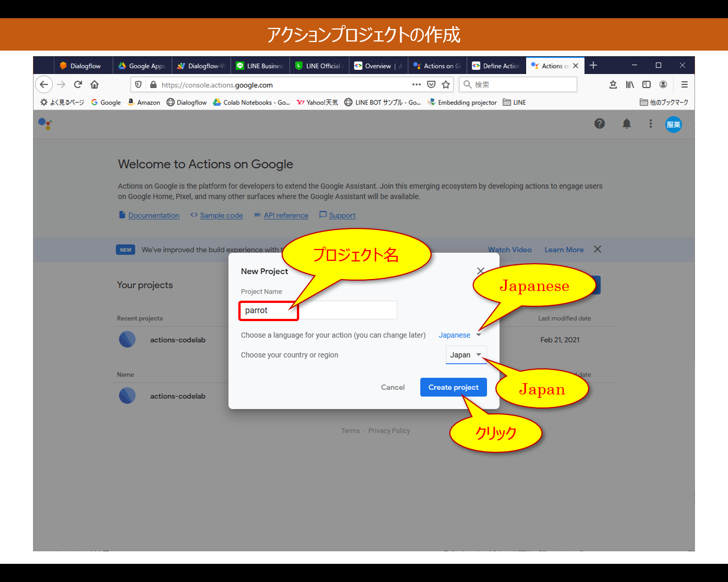The height and width of the screenshot is (582, 728).
Task: Switch to the Define Action browser tab
Action: coord(497,66)
